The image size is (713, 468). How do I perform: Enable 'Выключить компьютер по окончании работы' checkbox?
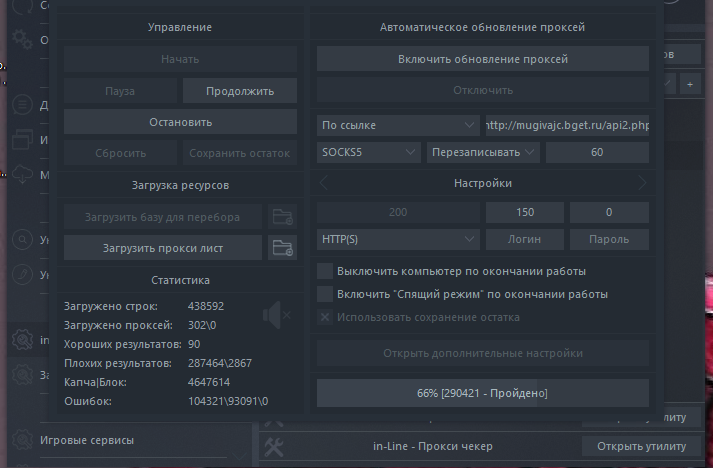click(x=324, y=271)
